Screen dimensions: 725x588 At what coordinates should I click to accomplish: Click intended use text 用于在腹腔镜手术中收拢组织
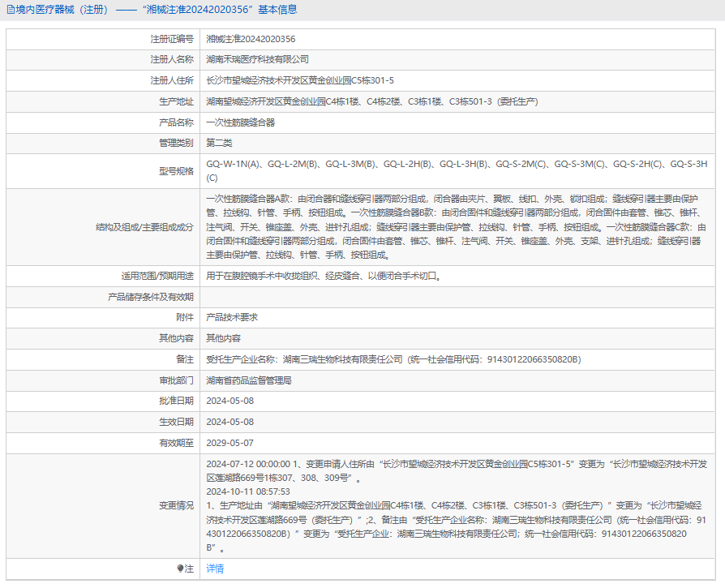pos(324,276)
